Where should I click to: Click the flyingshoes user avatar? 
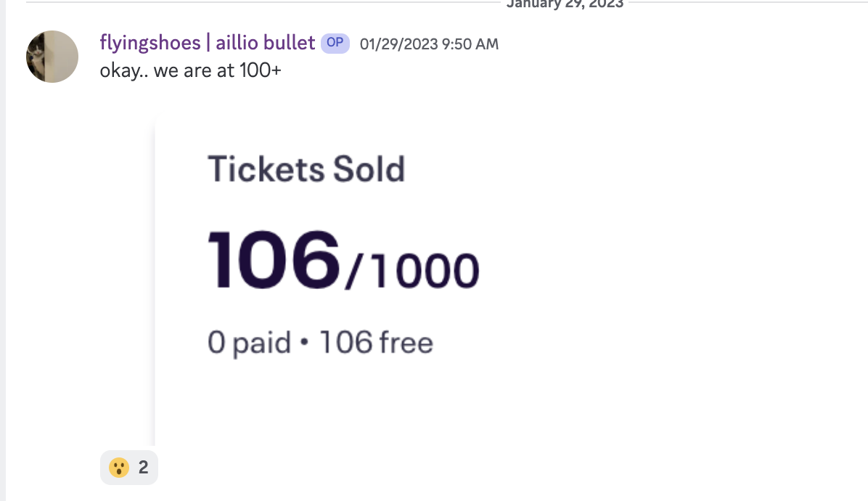(x=52, y=57)
